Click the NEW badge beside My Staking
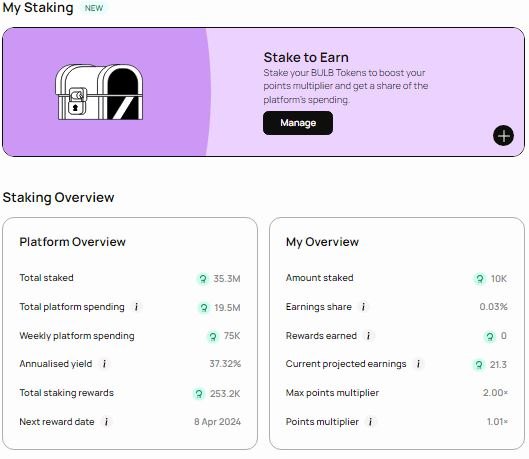This screenshot has height=459, width=529. [94, 8]
